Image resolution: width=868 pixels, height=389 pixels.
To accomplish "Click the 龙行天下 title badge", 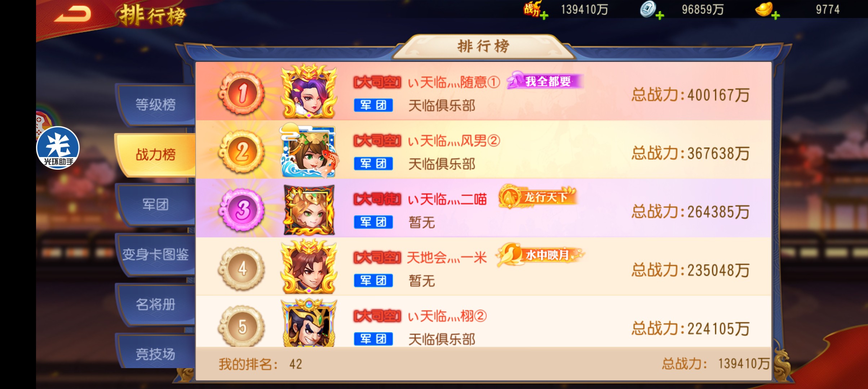I will coord(538,197).
